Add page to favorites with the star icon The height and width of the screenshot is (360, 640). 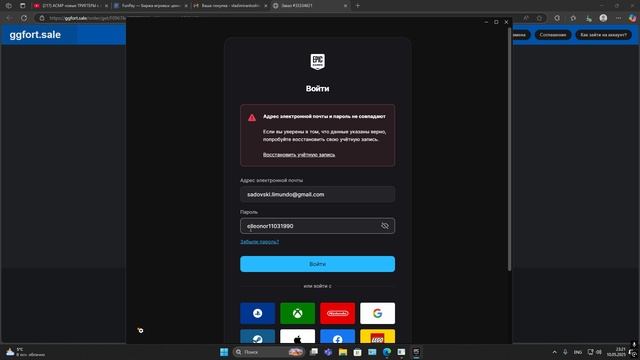point(540,18)
